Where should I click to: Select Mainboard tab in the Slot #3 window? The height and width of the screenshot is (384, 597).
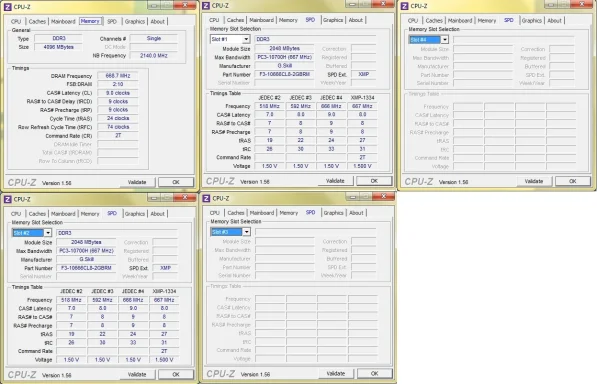[262, 213]
